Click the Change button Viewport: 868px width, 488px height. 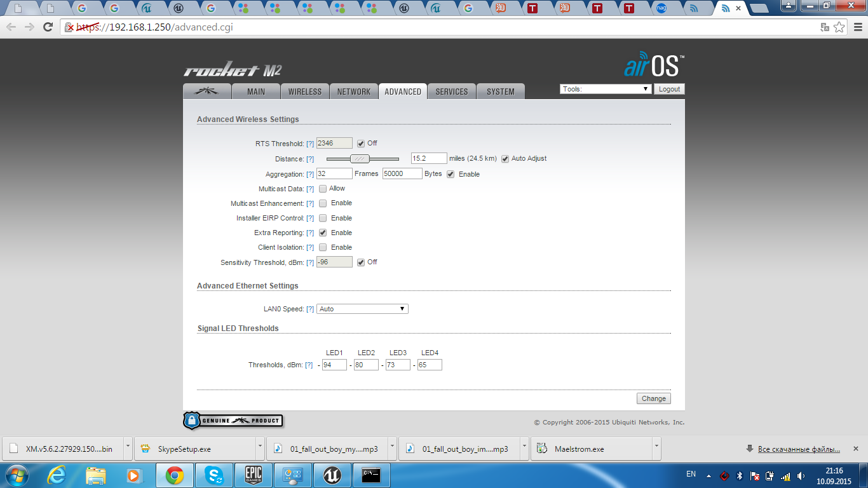[653, 398]
